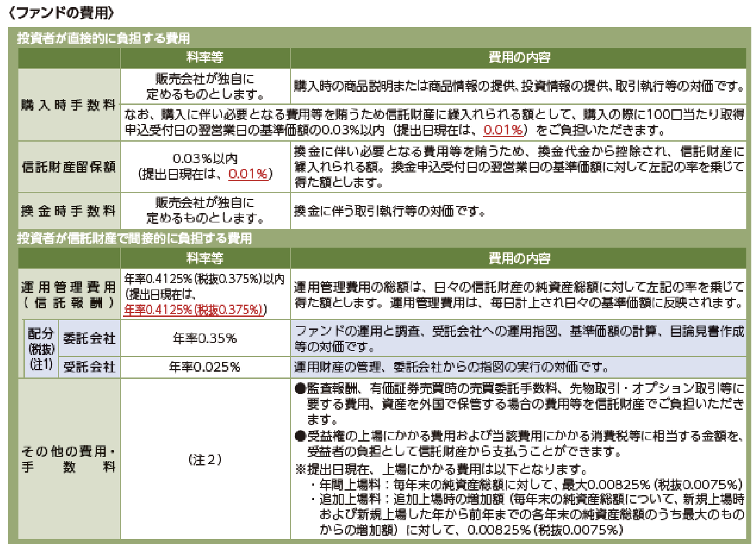The width and height of the screenshot is (756, 548).
Task: Click the 配分(税抜)(注1) label cell
Action: tap(41, 349)
